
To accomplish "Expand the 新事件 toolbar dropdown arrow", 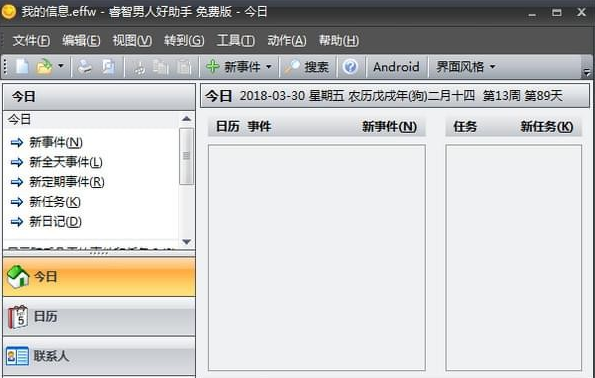I will tap(269, 67).
